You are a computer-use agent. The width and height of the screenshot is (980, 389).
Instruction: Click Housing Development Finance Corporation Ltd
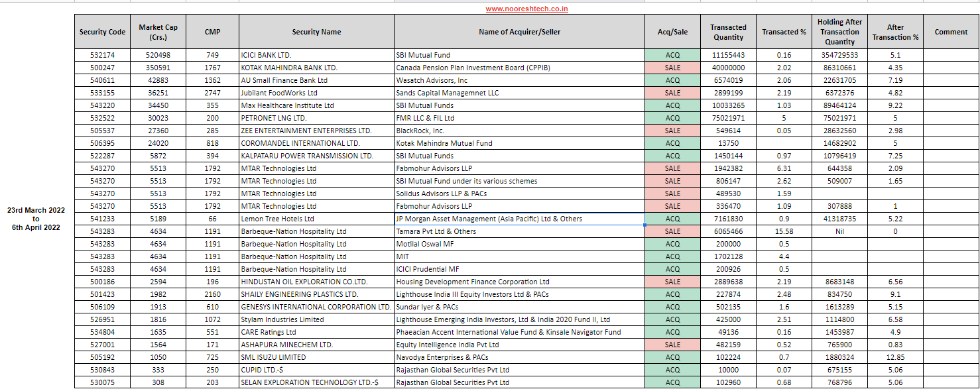point(519,282)
